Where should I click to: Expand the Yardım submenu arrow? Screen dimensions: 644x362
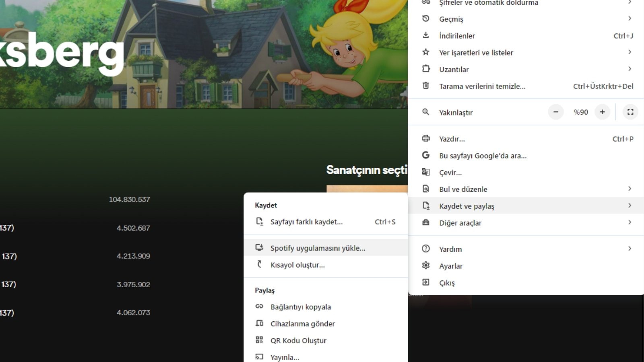click(630, 249)
